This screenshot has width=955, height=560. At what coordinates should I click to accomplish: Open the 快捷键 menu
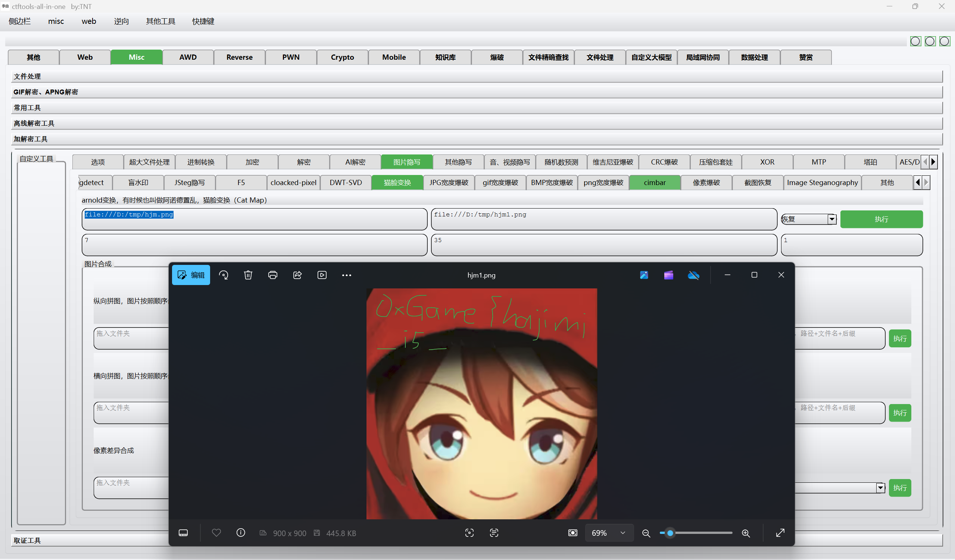[203, 21]
